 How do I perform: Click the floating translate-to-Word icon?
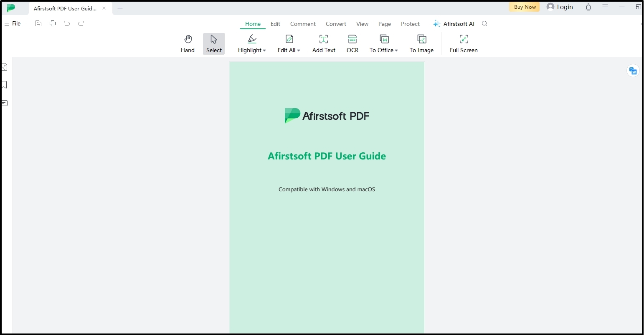coord(633,71)
